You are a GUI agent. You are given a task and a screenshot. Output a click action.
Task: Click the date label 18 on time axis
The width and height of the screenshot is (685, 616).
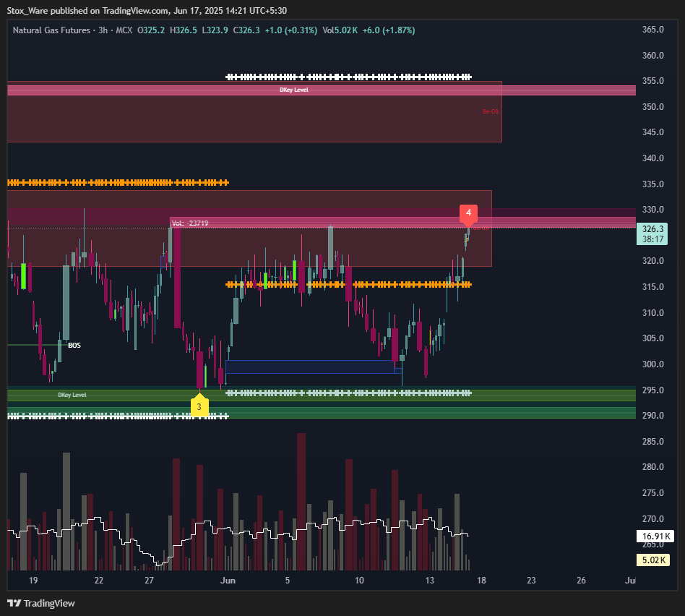tap(481, 581)
